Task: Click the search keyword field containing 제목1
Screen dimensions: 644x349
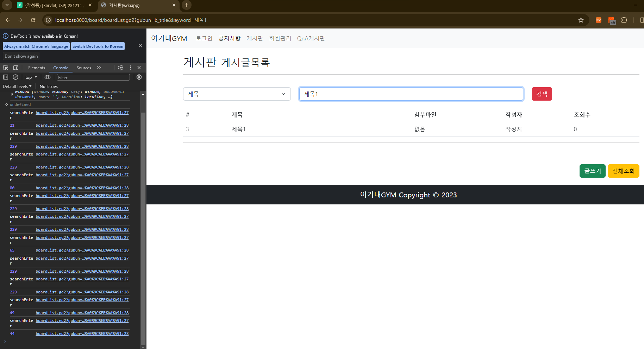Action: pyautogui.click(x=411, y=94)
